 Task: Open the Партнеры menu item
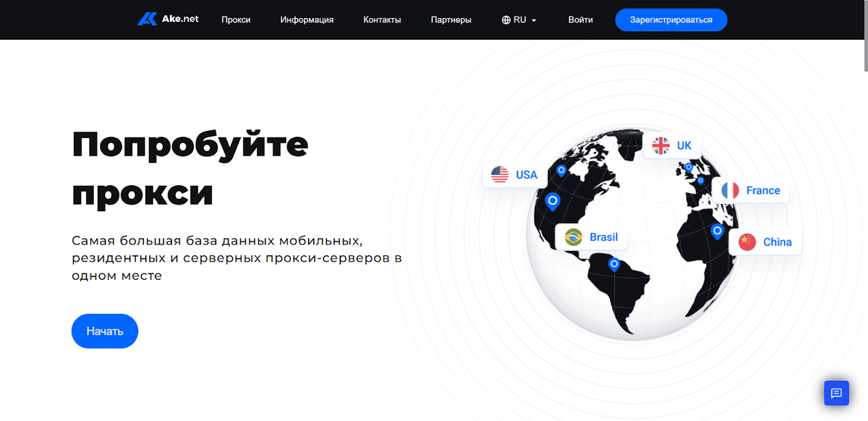451,20
